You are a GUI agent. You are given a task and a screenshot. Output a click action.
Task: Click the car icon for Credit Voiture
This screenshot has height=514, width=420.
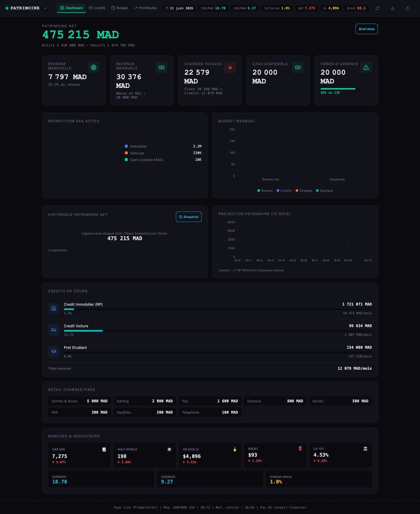click(53, 330)
